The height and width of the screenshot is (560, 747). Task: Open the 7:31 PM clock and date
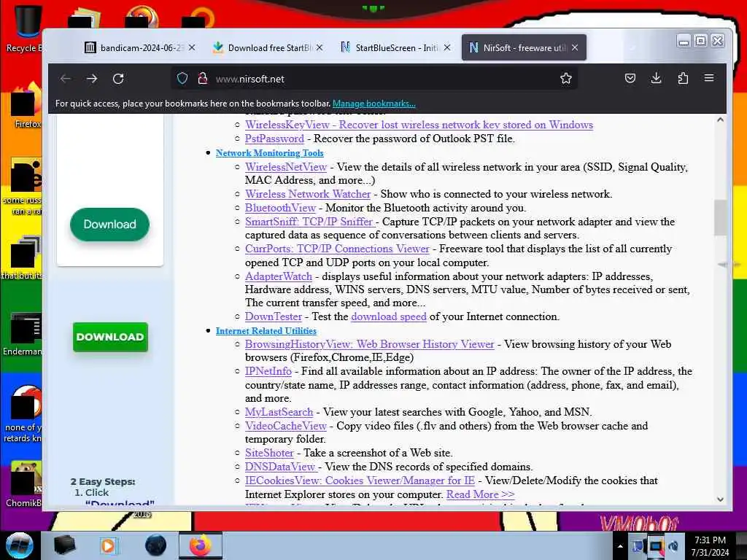coord(711,546)
